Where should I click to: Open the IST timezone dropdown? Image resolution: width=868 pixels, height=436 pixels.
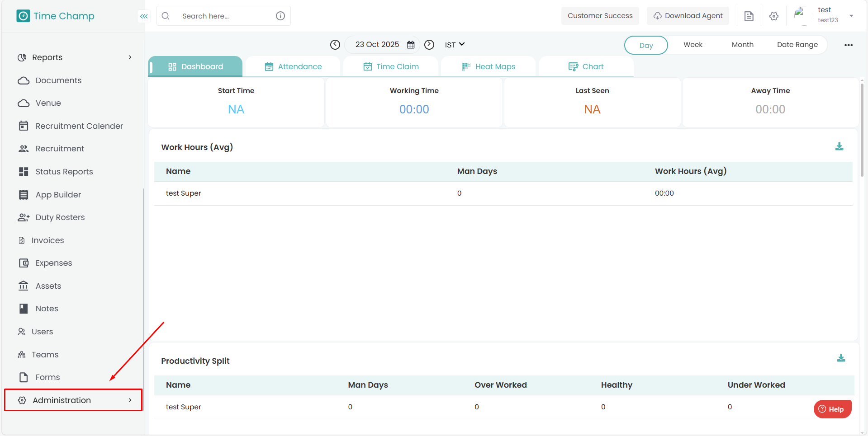tap(455, 45)
